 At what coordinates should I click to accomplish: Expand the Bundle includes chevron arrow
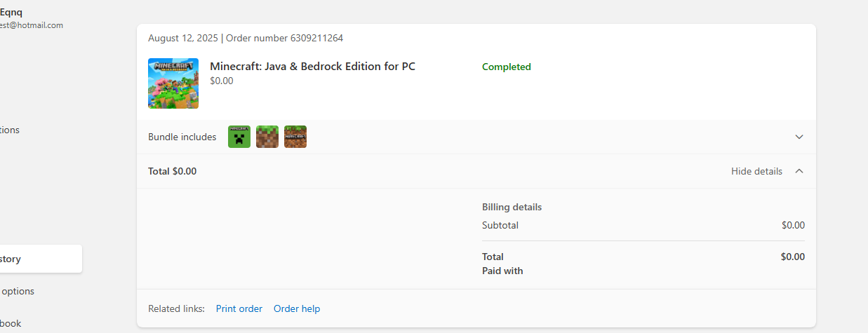pyautogui.click(x=799, y=137)
